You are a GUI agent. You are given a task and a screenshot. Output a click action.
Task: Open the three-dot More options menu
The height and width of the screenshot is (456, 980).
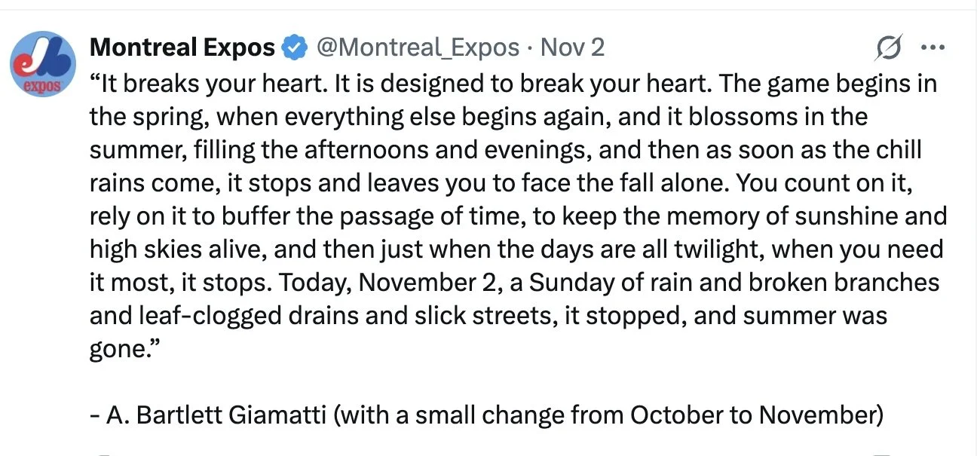(933, 48)
